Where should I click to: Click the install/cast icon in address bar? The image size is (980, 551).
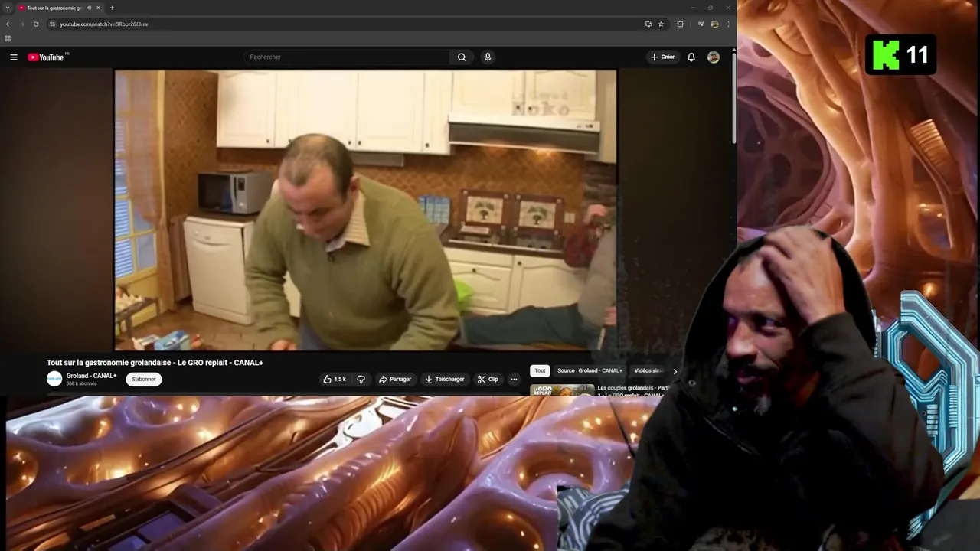[648, 24]
